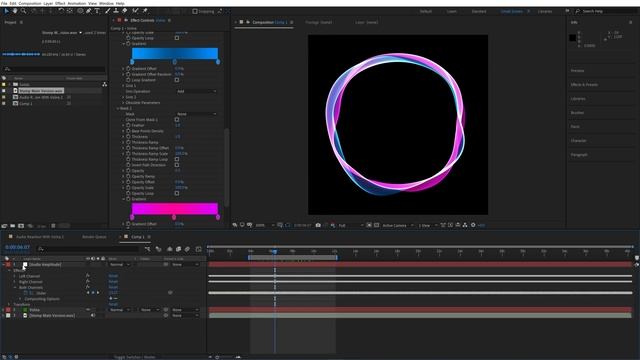Expand the Left Channel effect in timeline
Image resolution: width=640 pixels, height=360 pixels.
[15, 276]
